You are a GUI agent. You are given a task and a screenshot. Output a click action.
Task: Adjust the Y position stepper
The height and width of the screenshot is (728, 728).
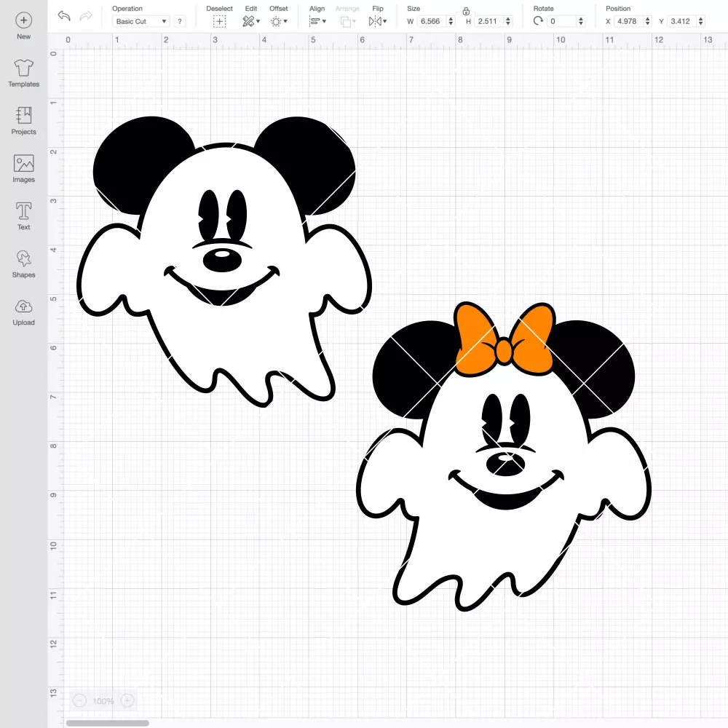tap(701, 21)
